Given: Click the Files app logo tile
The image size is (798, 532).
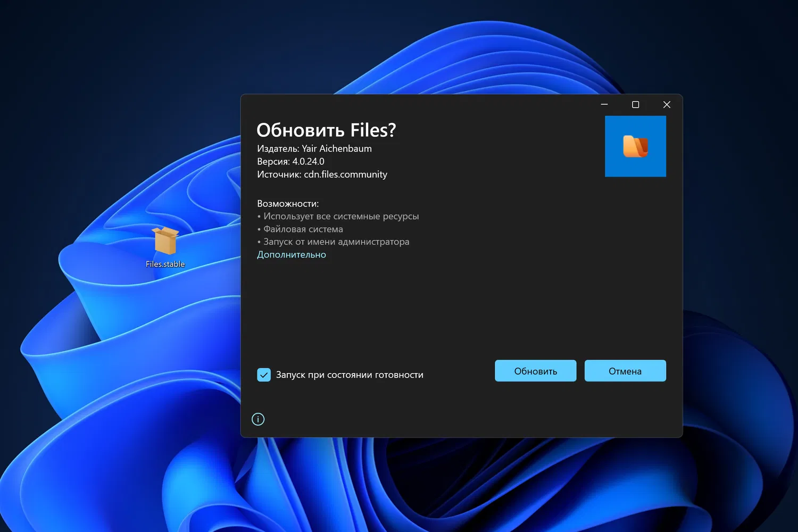Looking at the screenshot, I should pos(635,146).
